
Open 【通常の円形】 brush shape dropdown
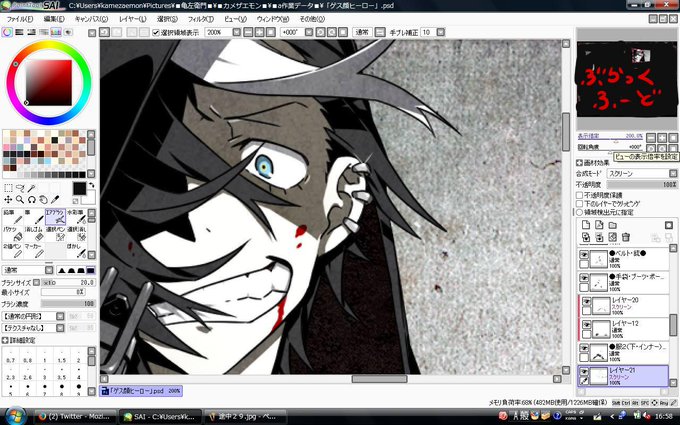[60, 316]
